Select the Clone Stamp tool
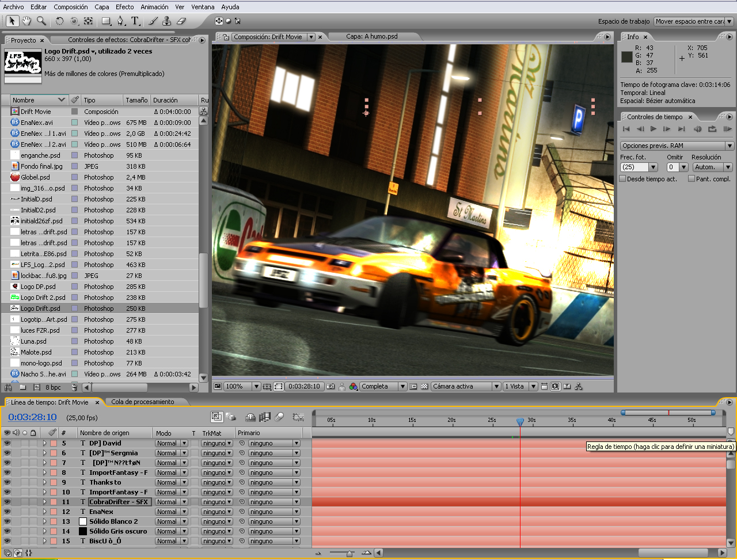The width and height of the screenshot is (737, 560). pos(167,21)
